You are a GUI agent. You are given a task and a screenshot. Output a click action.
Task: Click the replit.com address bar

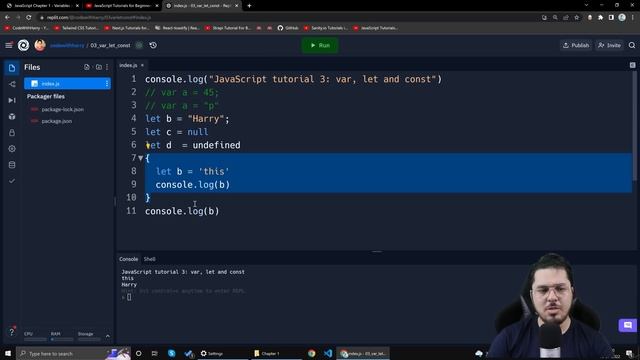[286, 18]
